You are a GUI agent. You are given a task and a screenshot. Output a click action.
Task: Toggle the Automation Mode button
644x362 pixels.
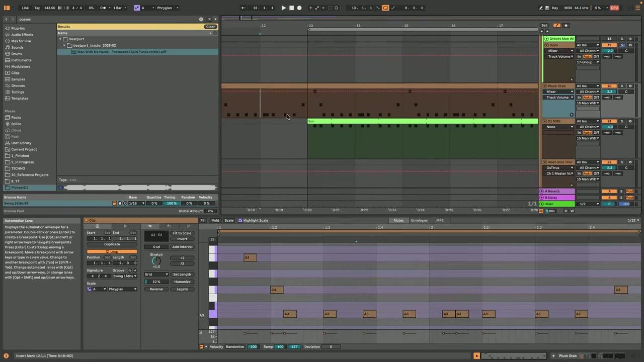pyautogui.click(x=557, y=25)
